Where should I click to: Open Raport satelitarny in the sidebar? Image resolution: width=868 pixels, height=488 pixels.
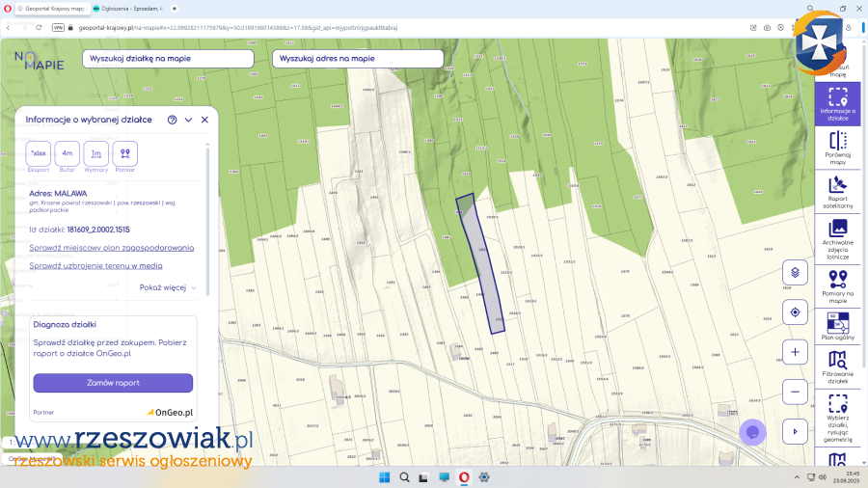837,191
